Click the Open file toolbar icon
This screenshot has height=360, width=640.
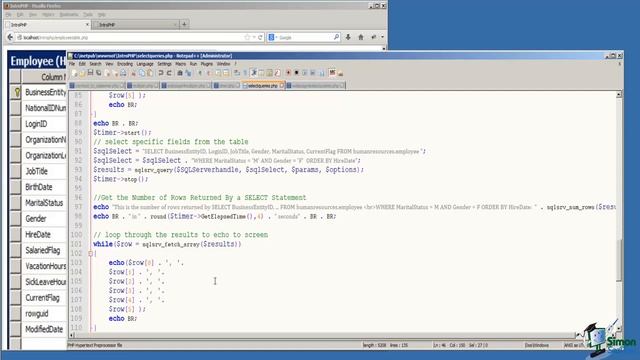click(x=82, y=73)
